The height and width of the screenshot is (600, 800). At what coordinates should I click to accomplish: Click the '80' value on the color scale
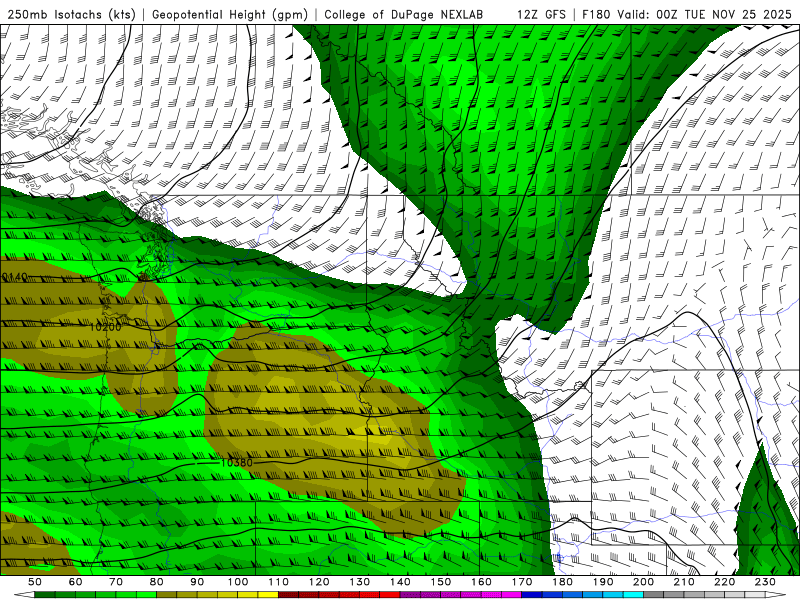pos(157,582)
